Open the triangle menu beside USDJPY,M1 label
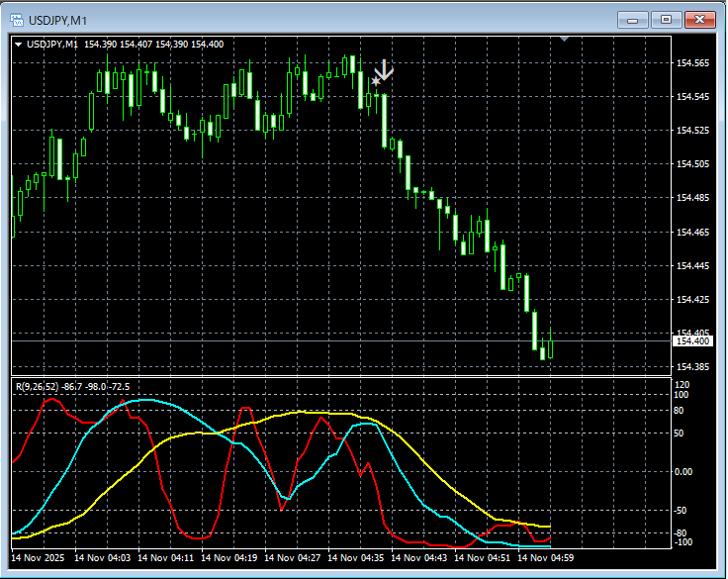The image size is (728, 579). click(18, 44)
